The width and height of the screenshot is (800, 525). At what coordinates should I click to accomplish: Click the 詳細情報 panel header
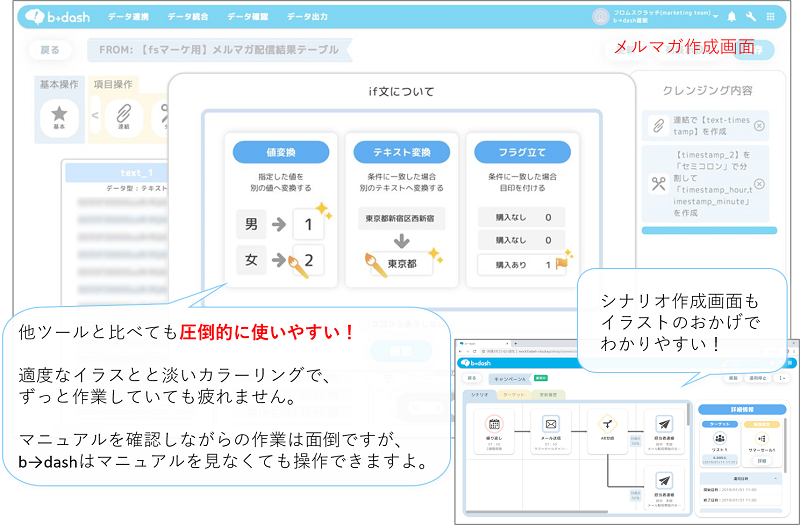tap(742, 410)
